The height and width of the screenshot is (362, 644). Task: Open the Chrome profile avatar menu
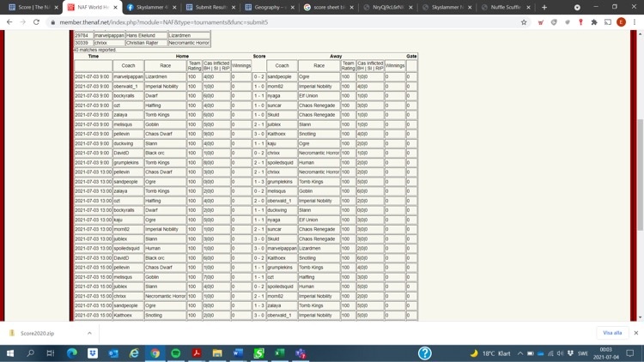(x=621, y=22)
